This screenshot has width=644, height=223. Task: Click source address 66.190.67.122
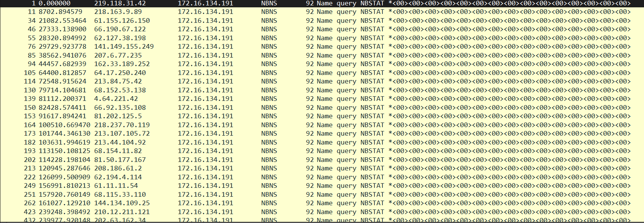120,29
